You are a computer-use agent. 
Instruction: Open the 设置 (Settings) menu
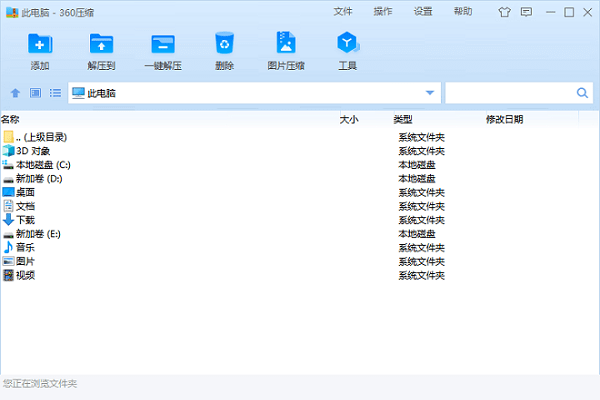coord(423,12)
